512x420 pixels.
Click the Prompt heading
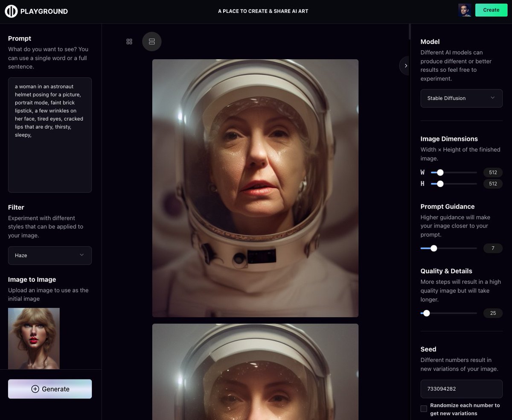pyautogui.click(x=20, y=38)
